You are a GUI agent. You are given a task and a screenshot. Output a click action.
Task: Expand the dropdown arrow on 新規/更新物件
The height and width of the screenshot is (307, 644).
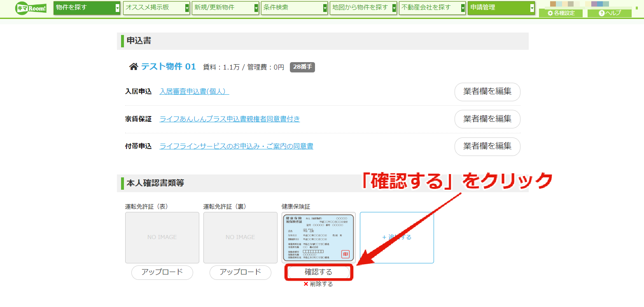256,8
